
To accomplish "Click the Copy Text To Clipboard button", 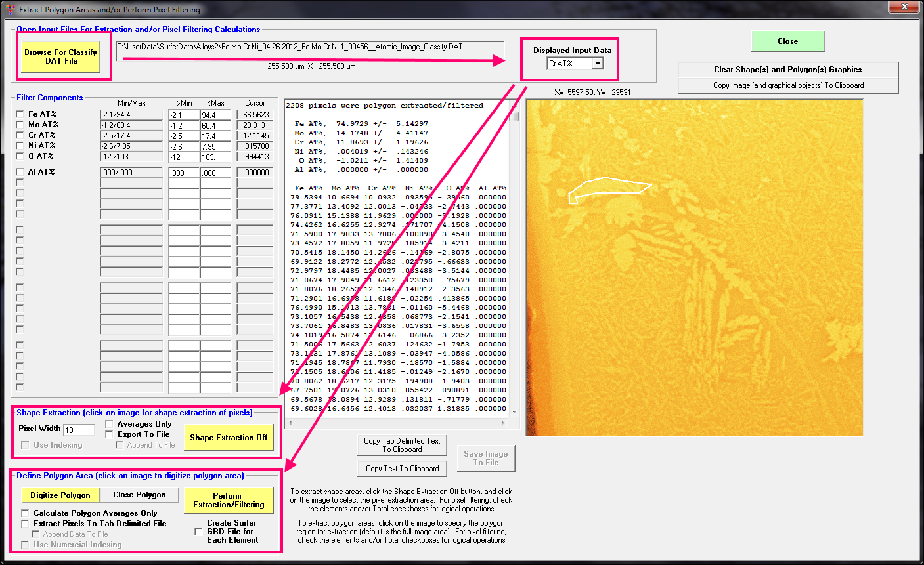I will (402, 469).
